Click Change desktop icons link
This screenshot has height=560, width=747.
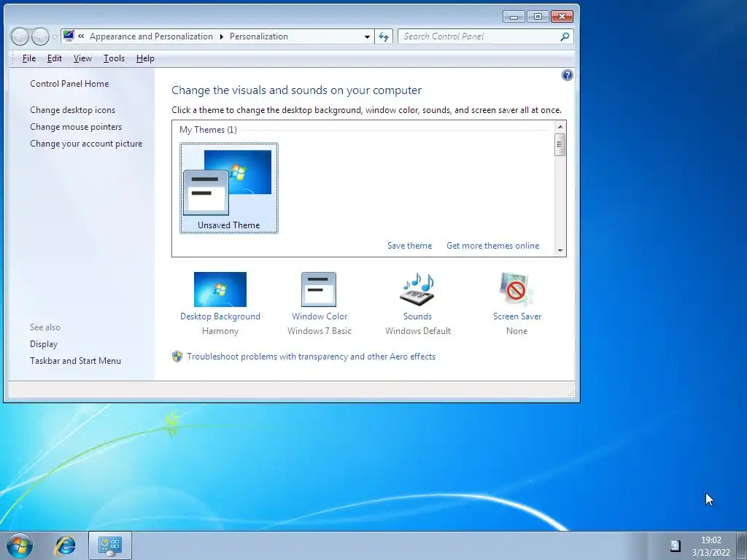[72, 110]
